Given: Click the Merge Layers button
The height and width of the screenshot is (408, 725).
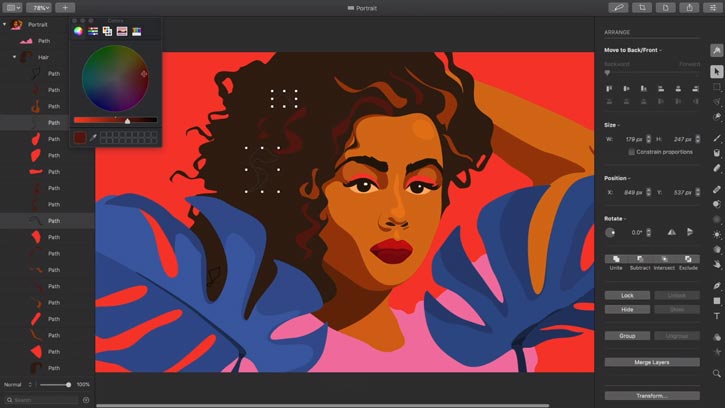Looking at the screenshot, I should 652,362.
